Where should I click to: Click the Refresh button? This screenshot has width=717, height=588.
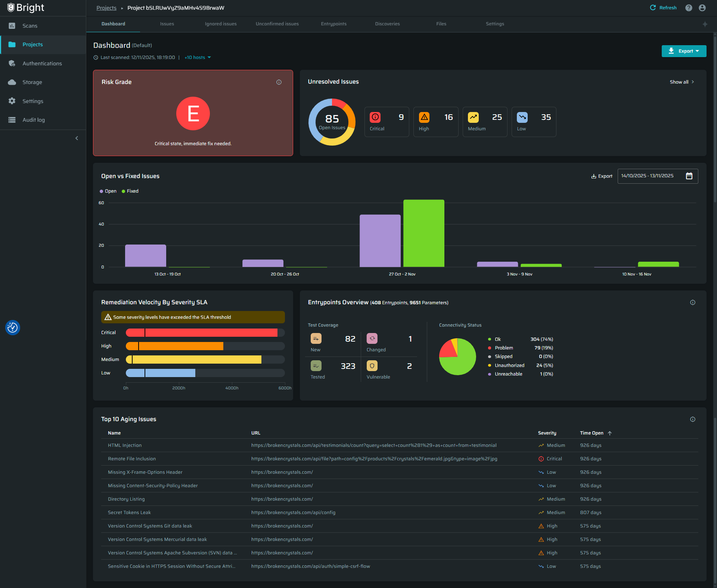click(663, 8)
